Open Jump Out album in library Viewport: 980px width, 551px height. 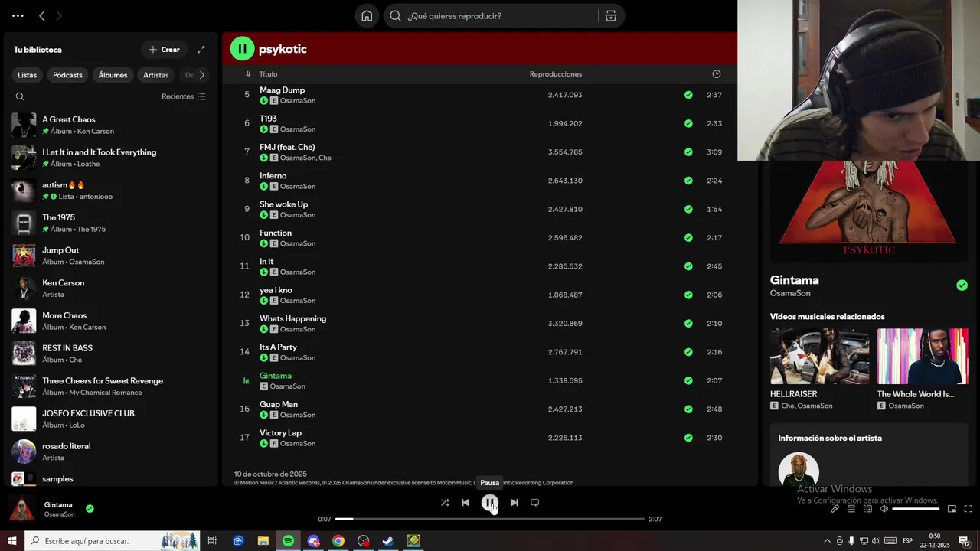(x=111, y=256)
